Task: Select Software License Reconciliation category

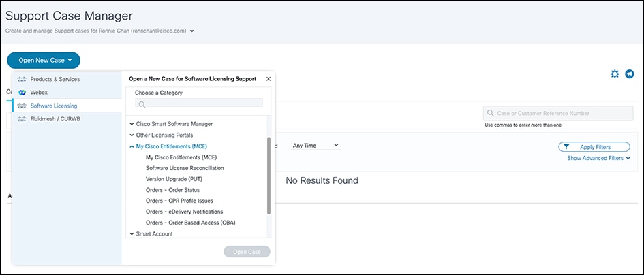Action: 185,167
